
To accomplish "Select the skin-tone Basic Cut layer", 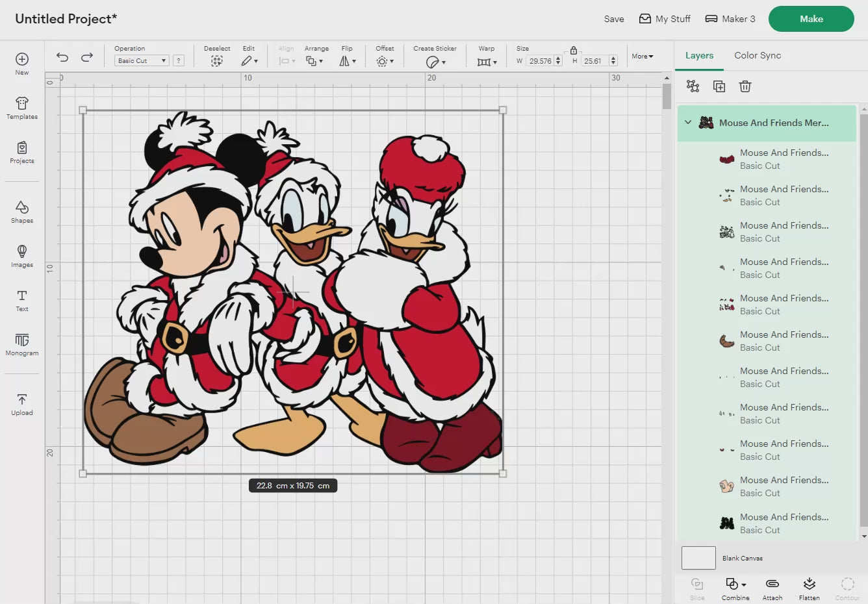I will [767, 486].
